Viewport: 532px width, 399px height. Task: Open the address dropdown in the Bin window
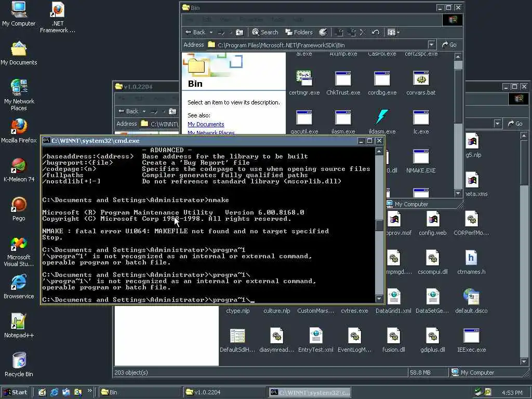click(431, 45)
